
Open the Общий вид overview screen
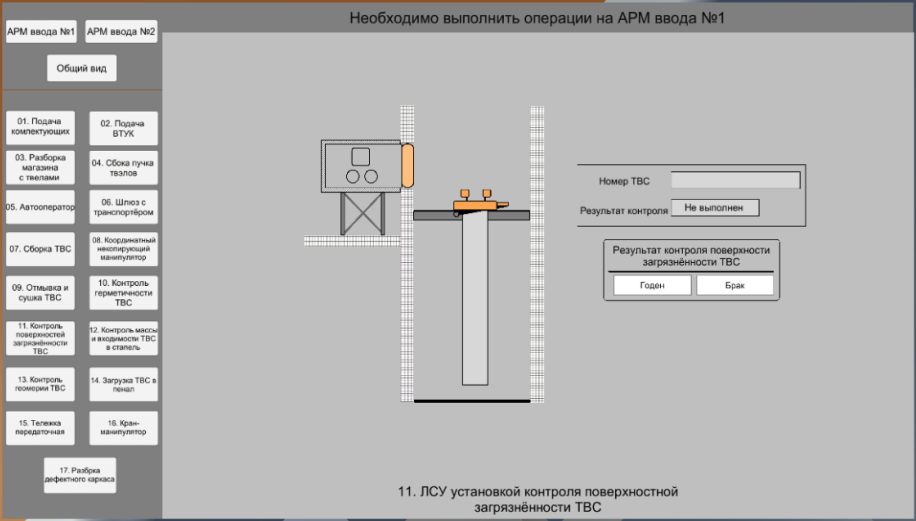pos(81,68)
